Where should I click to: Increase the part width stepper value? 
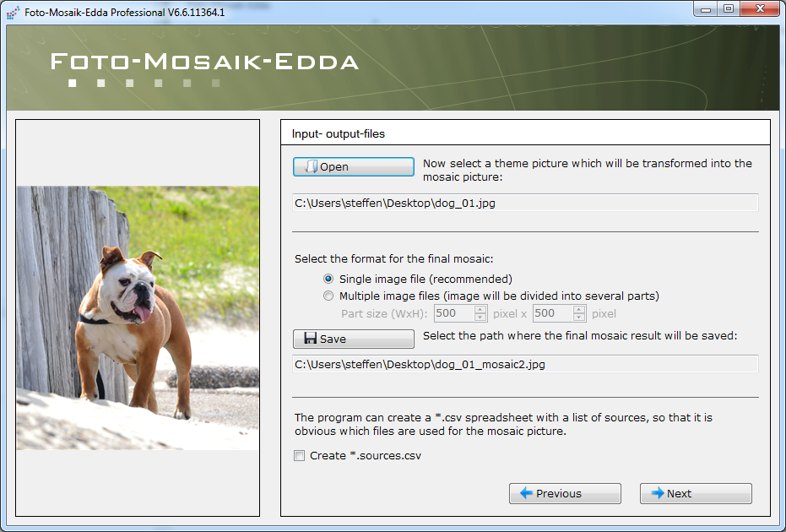480,309
